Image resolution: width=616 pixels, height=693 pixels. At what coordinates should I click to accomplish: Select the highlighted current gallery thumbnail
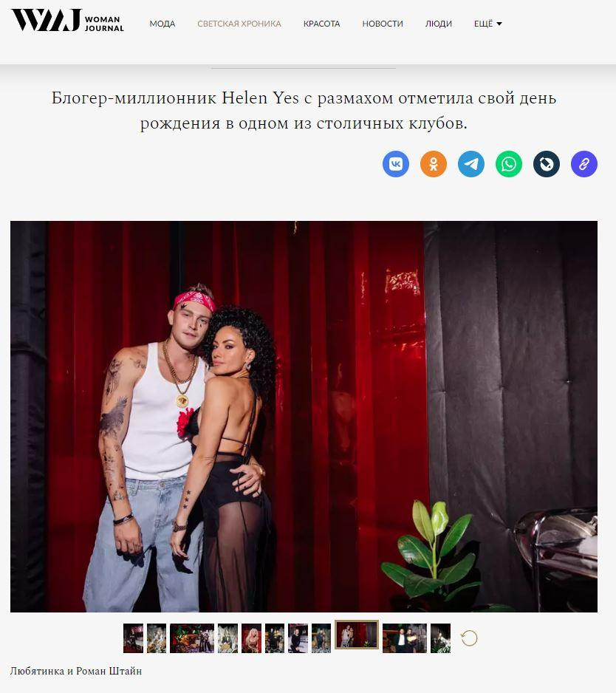click(x=357, y=635)
